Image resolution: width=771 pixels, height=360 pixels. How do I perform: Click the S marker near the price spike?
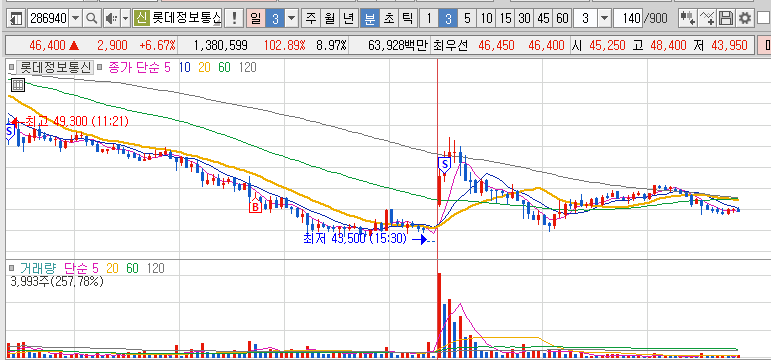(x=445, y=164)
